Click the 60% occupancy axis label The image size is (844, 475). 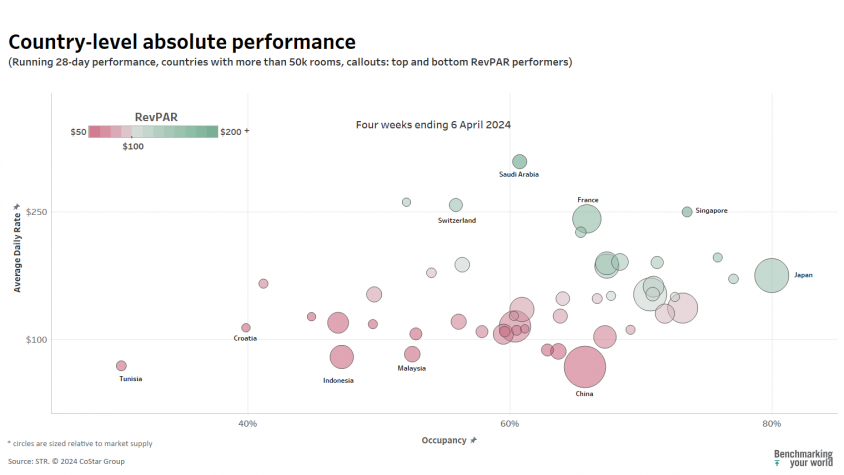pos(509,424)
